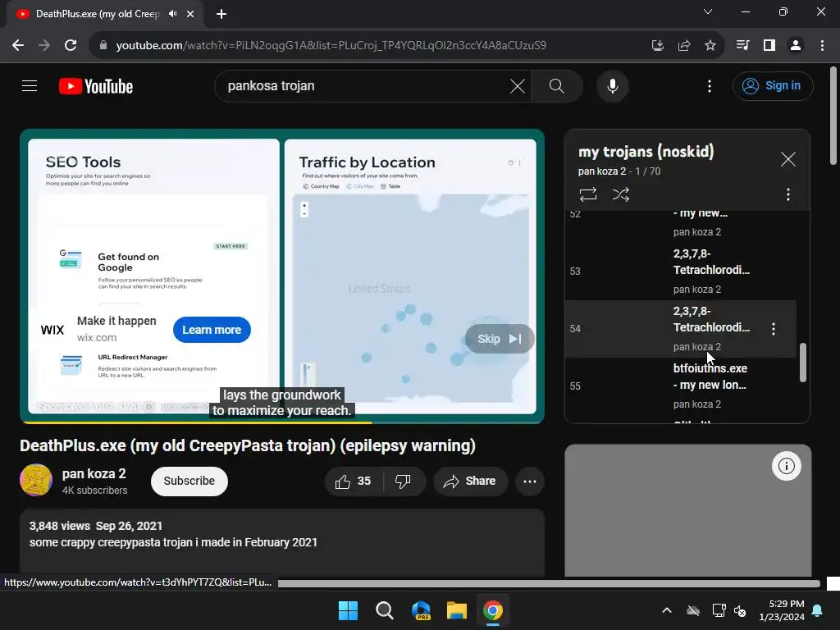Viewport: 840px width, 630px height.
Task: Open the notifications bell
Action: click(818, 610)
